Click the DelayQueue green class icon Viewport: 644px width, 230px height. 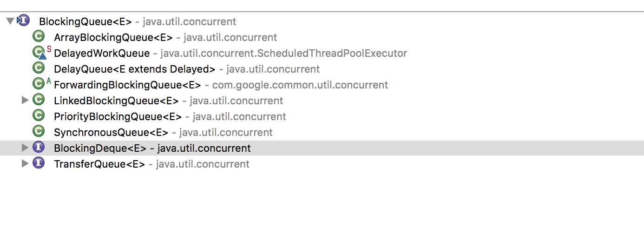point(39,68)
